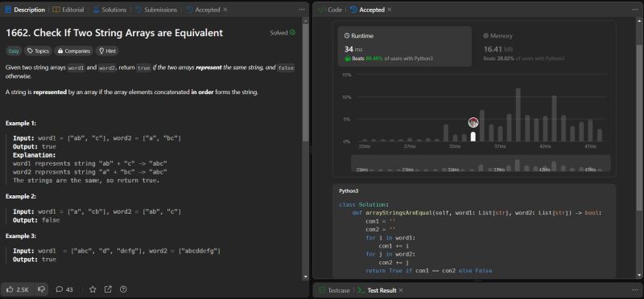Click the thumbs down dislike icon
644x299 pixels.
(41, 289)
